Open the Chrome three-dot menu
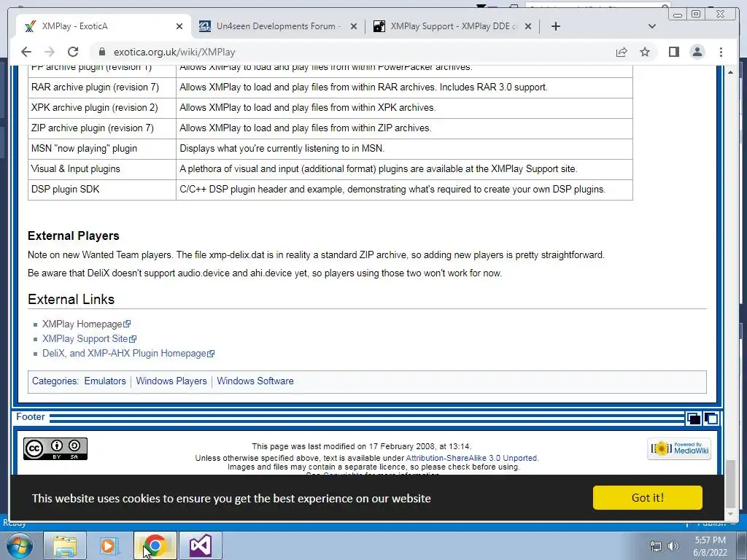The image size is (747, 560). [721, 52]
